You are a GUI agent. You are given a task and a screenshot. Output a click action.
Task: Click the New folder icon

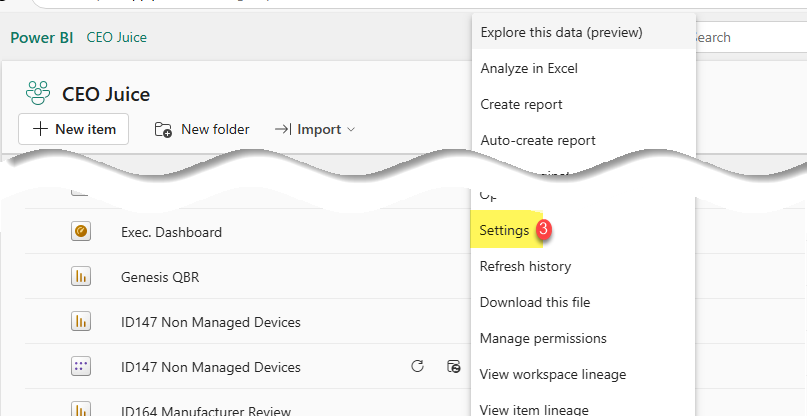[x=163, y=129]
